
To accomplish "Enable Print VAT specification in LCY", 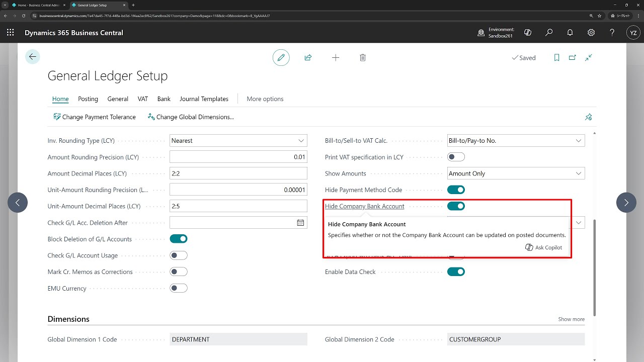I will pyautogui.click(x=456, y=157).
